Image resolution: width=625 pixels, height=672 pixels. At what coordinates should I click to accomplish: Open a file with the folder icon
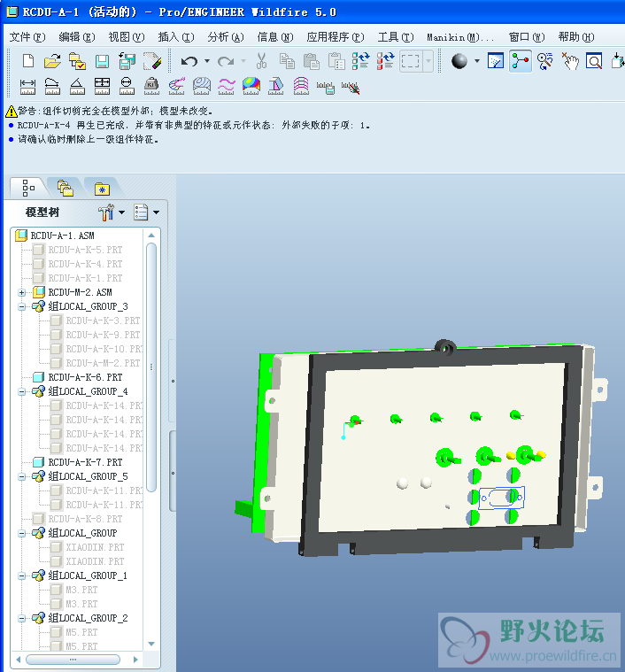pos(53,61)
